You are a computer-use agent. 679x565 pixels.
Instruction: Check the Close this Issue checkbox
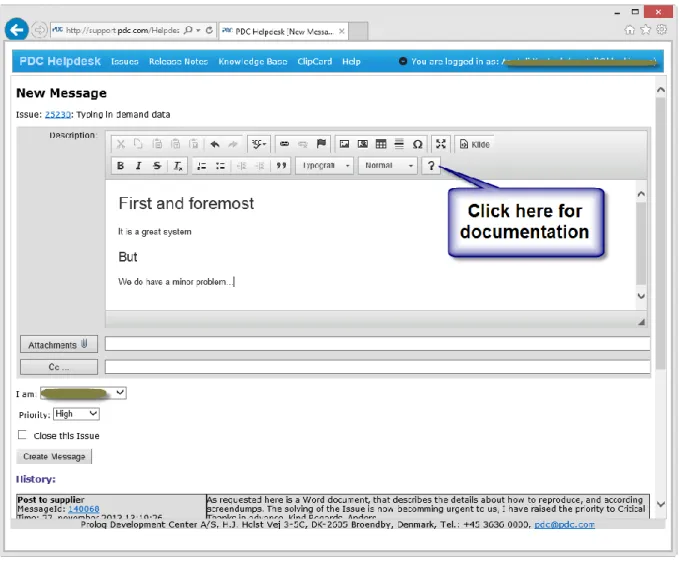22,435
